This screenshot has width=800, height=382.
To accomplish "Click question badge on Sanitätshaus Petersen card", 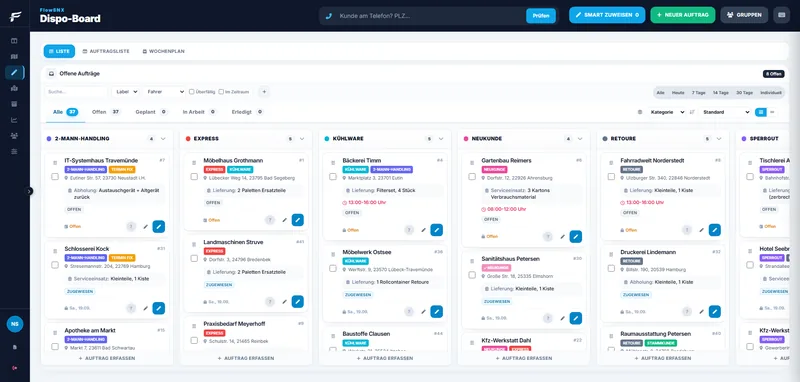I will 548,318.
